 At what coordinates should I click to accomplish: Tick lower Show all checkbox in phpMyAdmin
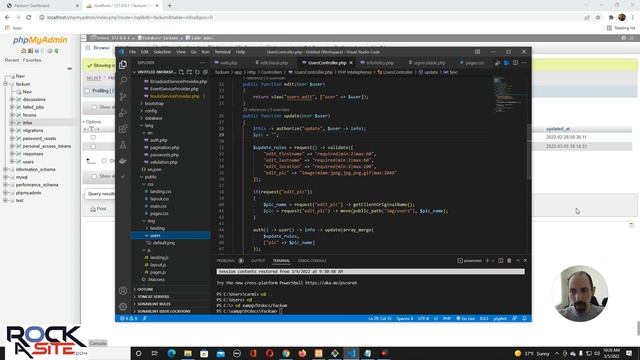pyautogui.click(x=94, y=176)
